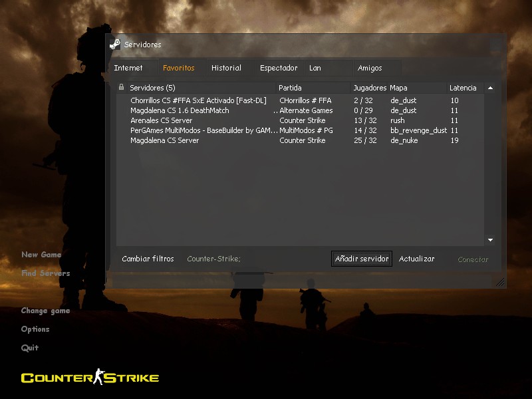Switch to the Internet tab

click(x=130, y=68)
